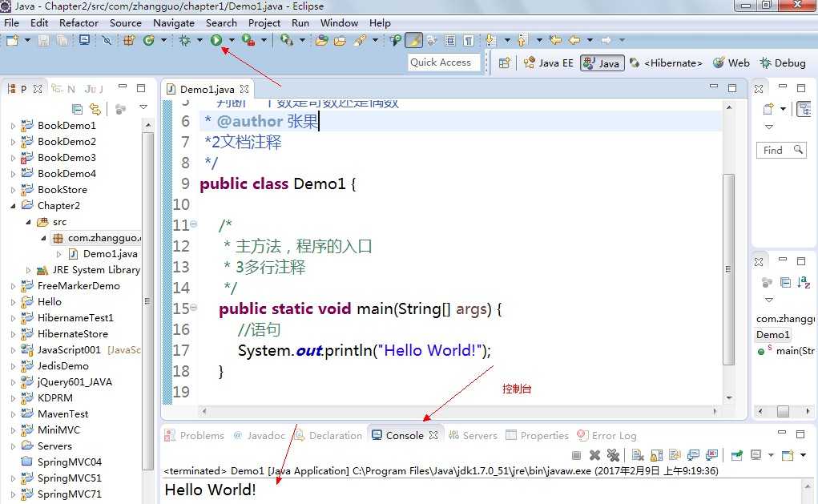818x504 pixels.
Task: Click the Debug bug icon in toolbar
Action: 184,40
